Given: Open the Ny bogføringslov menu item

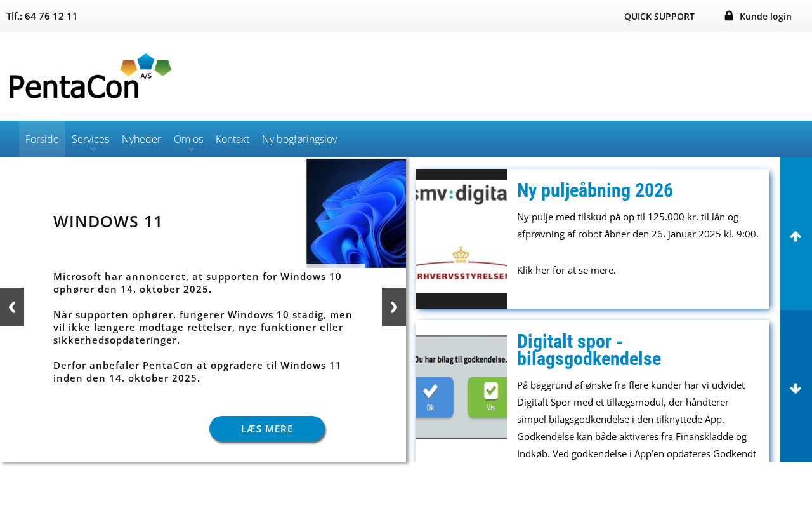Looking at the screenshot, I should tap(299, 139).
